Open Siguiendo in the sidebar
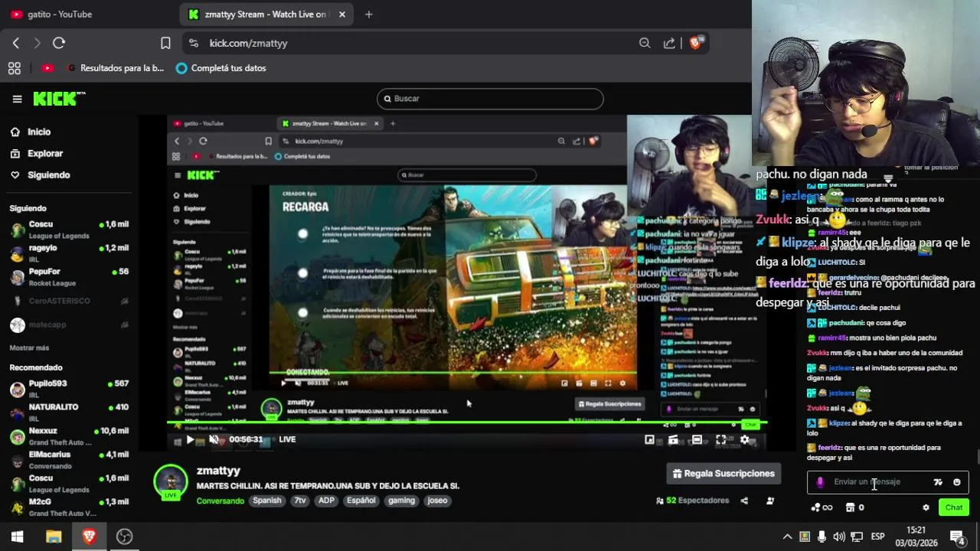Screen dimensions: 980x551 pos(48,174)
